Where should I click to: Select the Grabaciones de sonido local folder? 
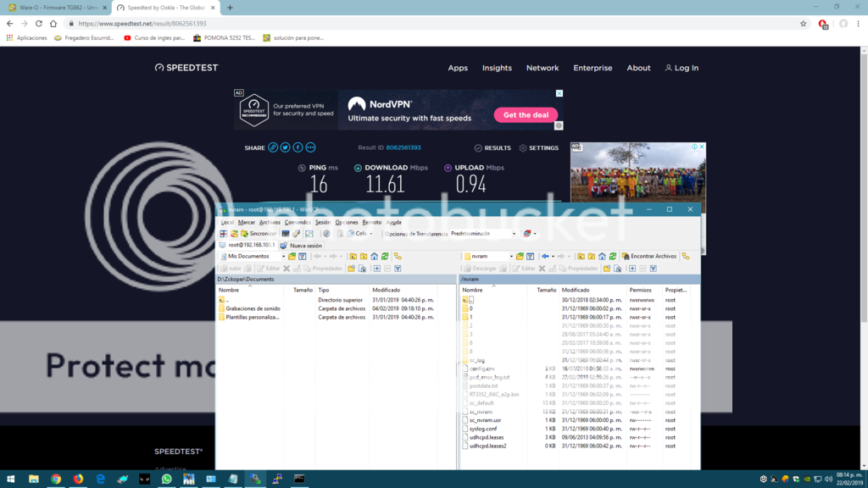click(x=252, y=308)
